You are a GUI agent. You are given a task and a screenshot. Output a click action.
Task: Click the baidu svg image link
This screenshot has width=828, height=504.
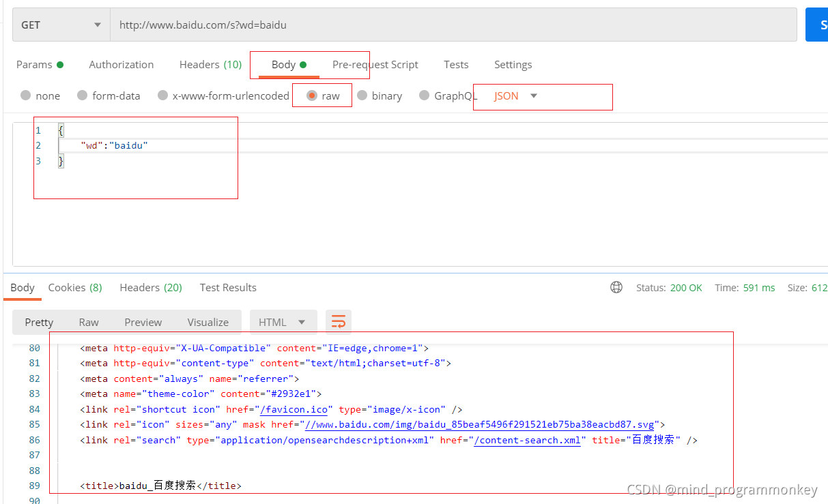tap(479, 424)
